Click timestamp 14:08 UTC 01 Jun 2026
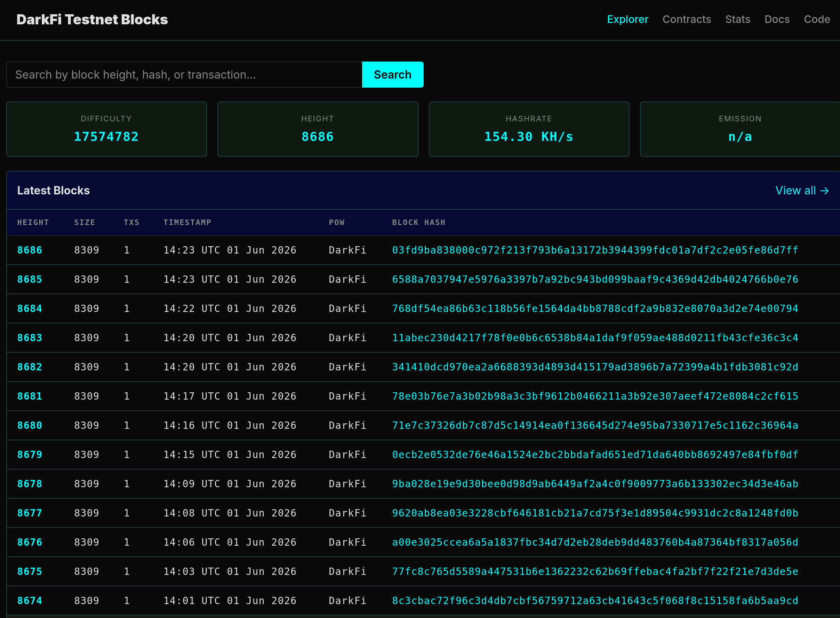The width and height of the screenshot is (840, 618). click(x=230, y=513)
